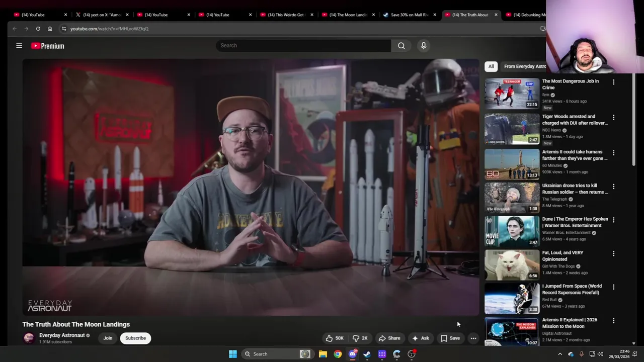Open Everyday Astronaut channel name link

pyautogui.click(x=62, y=335)
